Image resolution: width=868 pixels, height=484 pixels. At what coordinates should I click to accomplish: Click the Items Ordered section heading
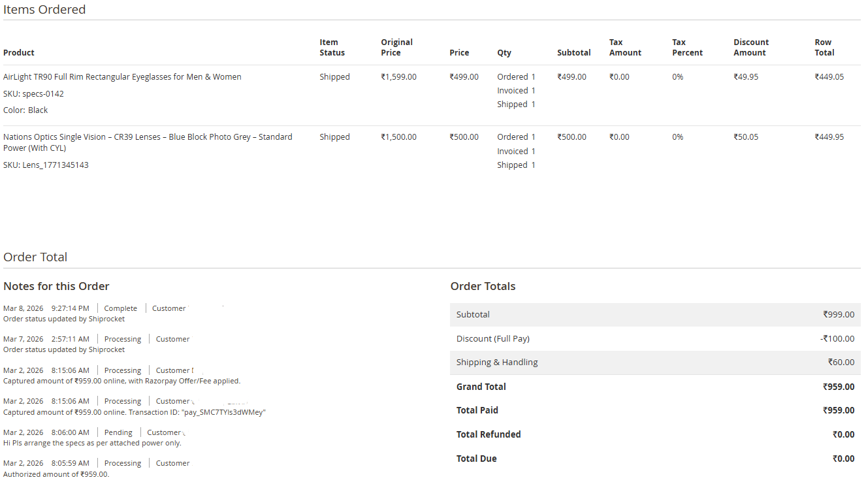(44, 10)
